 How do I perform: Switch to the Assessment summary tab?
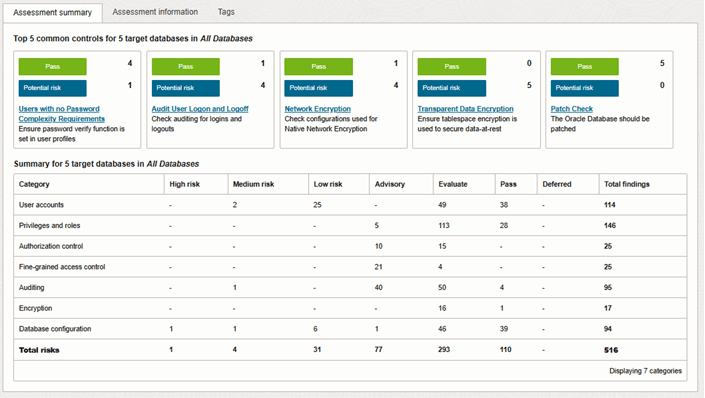53,13
